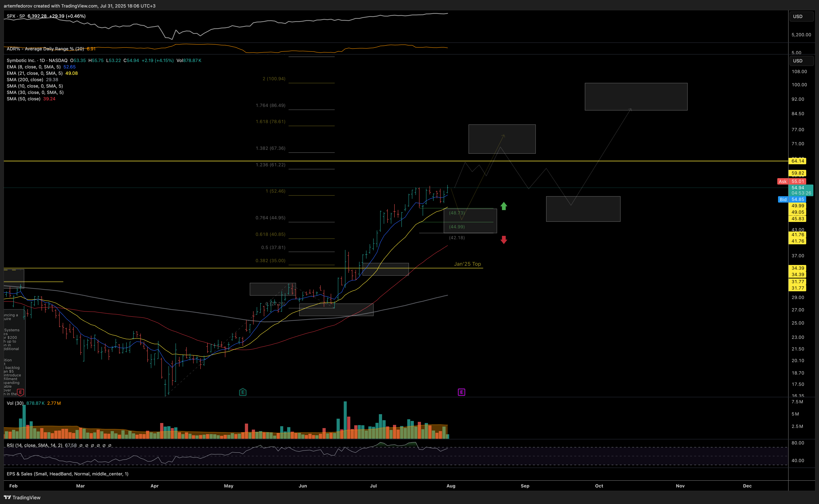Click the Fib level label 1 (52.46)
The image size is (819, 504).
276,191
